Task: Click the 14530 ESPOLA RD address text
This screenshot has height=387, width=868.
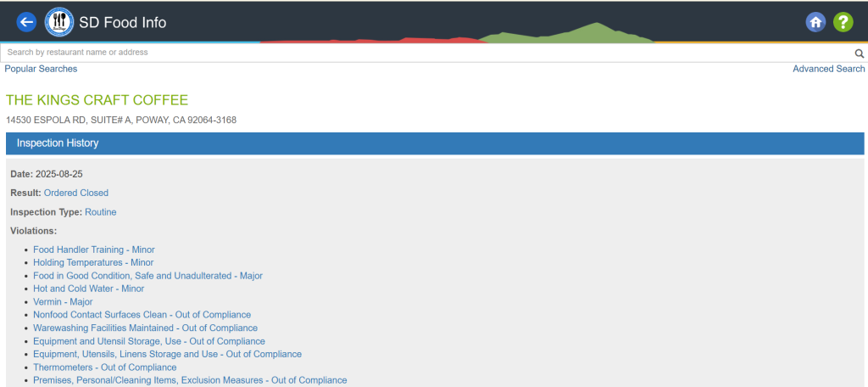Action: click(x=121, y=121)
